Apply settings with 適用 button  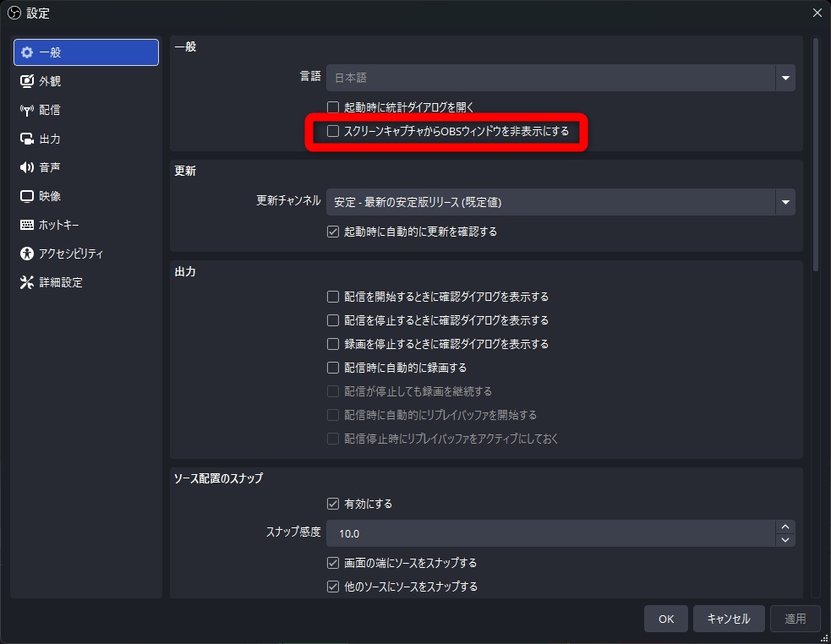(x=795, y=618)
